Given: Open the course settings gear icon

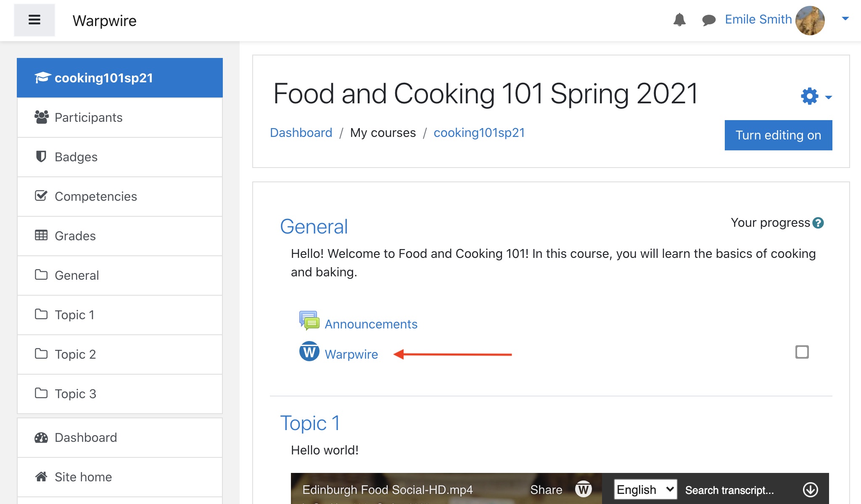Looking at the screenshot, I should 810,96.
